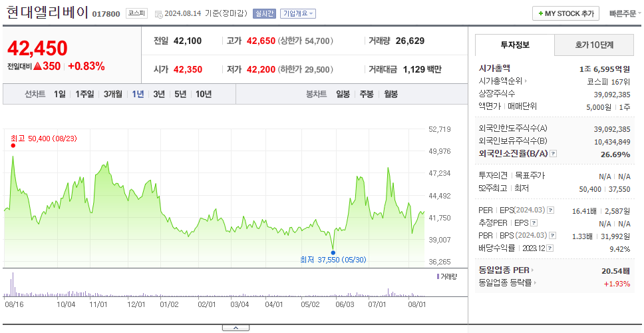Click the 배당수익률 value 9.42%
Image resolution: width=644 pixels, height=333 pixels.
coord(621,248)
